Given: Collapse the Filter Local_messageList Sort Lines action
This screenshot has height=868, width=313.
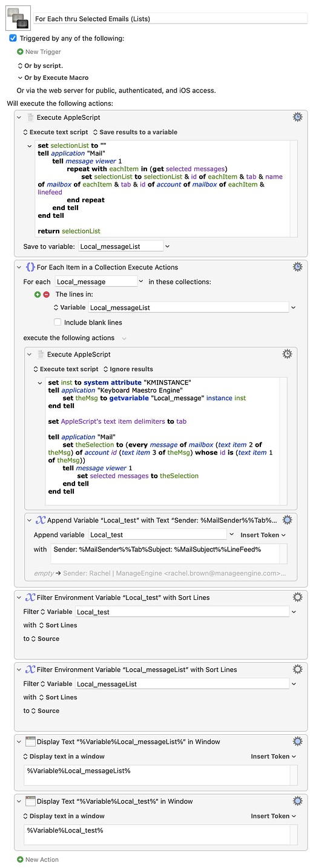Looking at the screenshot, I should (20, 670).
